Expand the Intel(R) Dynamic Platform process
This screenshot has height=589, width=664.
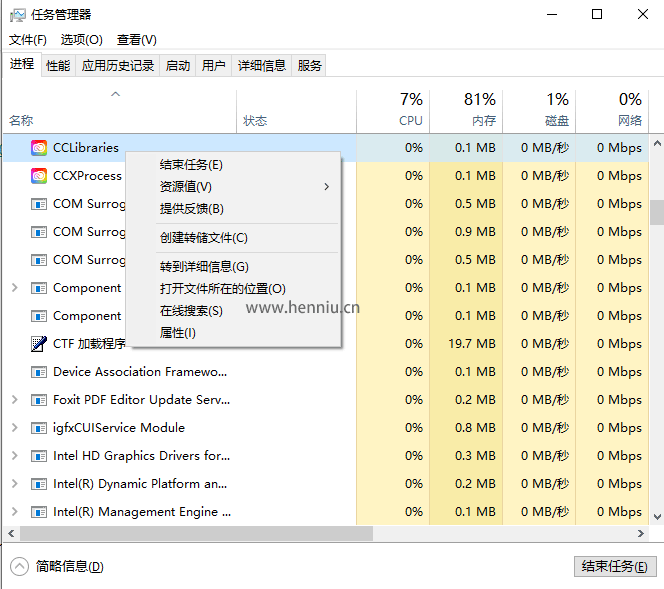pyautogui.click(x=15, y=483)
